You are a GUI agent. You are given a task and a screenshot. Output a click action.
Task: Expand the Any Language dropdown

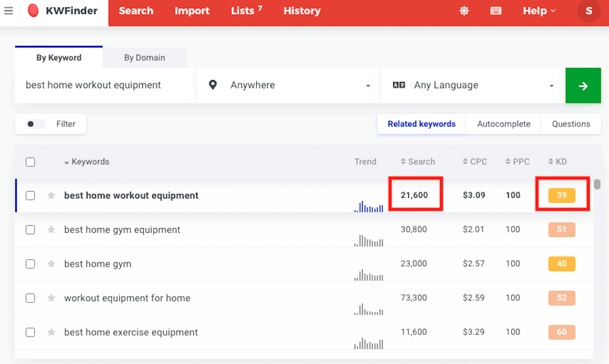[x=473, y=86]
